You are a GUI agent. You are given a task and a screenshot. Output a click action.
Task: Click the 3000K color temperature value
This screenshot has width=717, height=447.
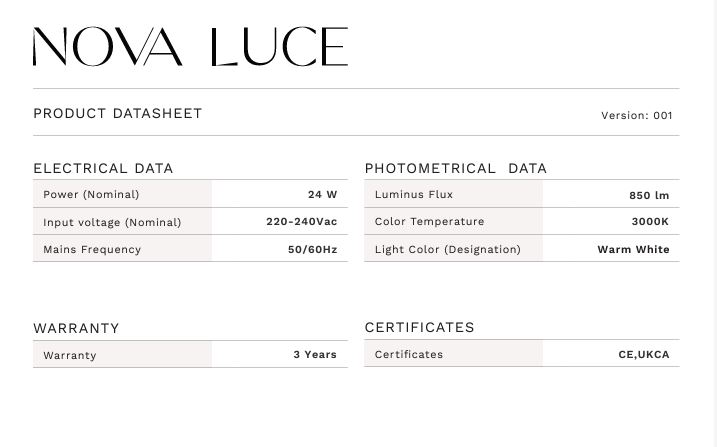pos(650,222)
